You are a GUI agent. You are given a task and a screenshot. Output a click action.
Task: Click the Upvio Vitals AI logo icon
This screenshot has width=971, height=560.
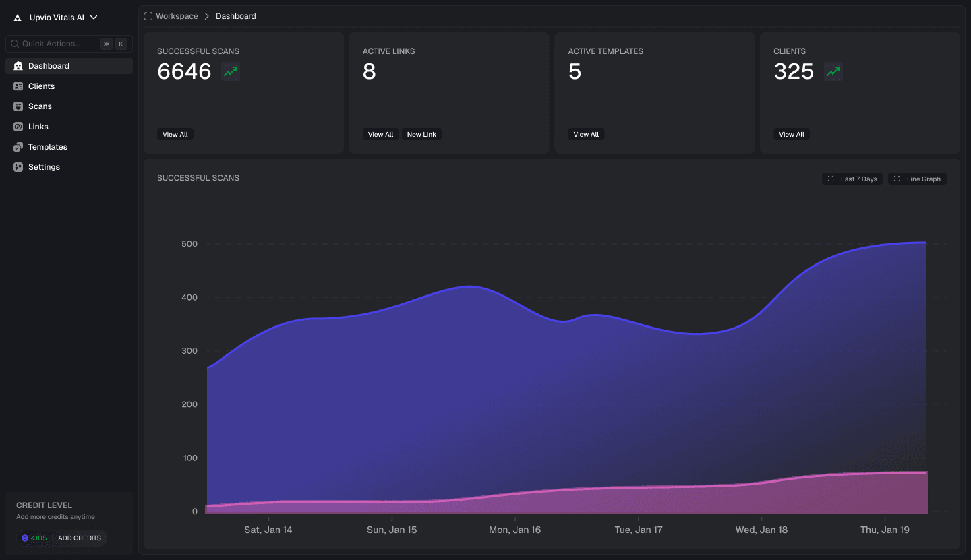[x=18, y=18]
